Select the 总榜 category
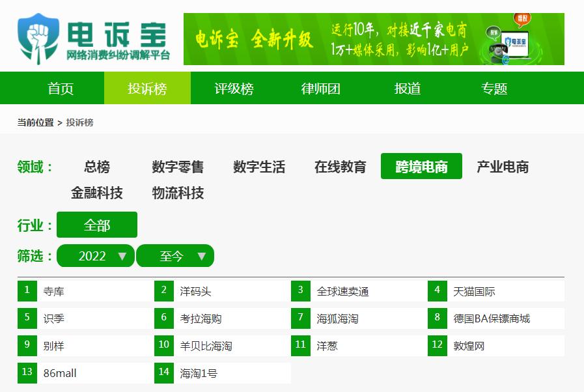The width and height of the screenshot is (584, 392). click(96, 167)
